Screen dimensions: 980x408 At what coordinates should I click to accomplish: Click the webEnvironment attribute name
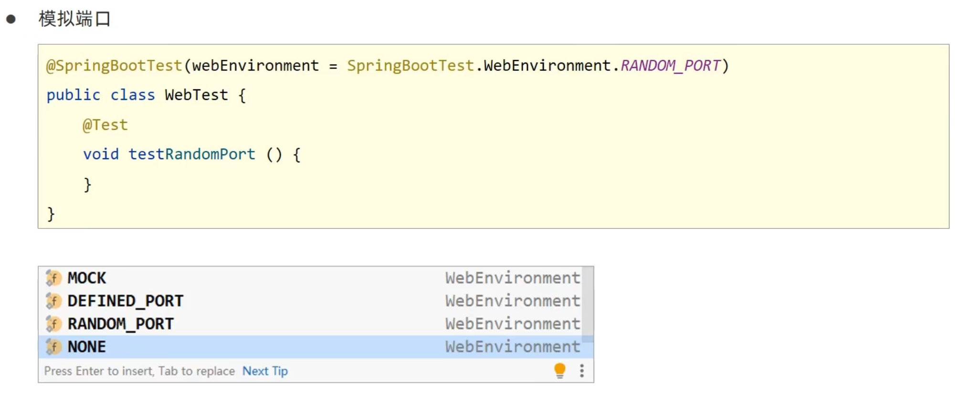pos(255,65)
